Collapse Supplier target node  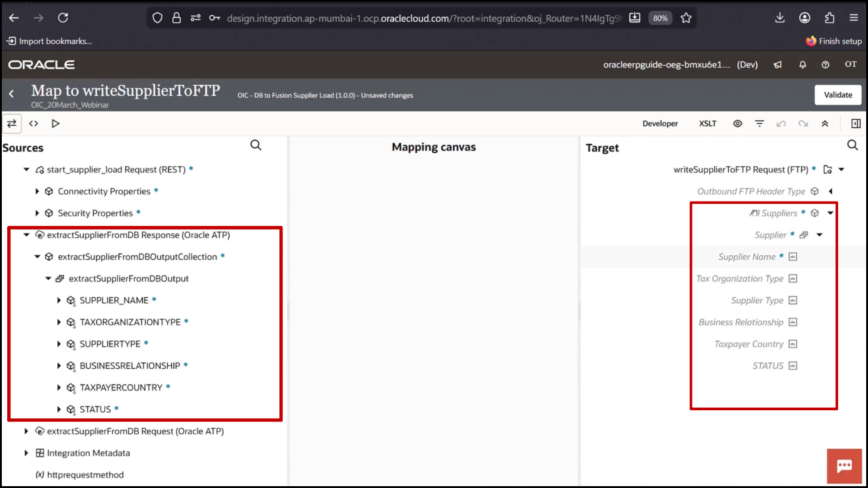(820, 235)
